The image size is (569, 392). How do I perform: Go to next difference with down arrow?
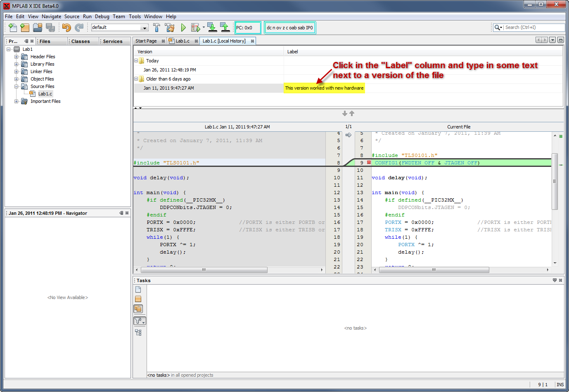pyautogui.click(x=345, y=114)
